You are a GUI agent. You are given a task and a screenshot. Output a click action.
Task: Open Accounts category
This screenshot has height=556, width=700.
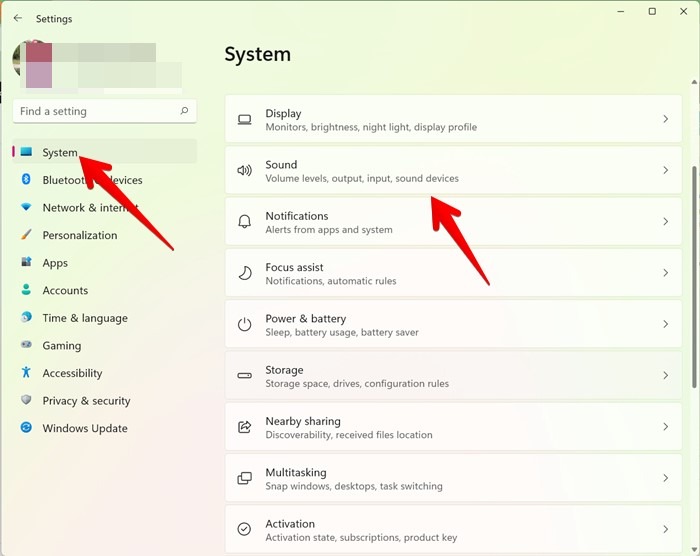(x=104, y=290)
